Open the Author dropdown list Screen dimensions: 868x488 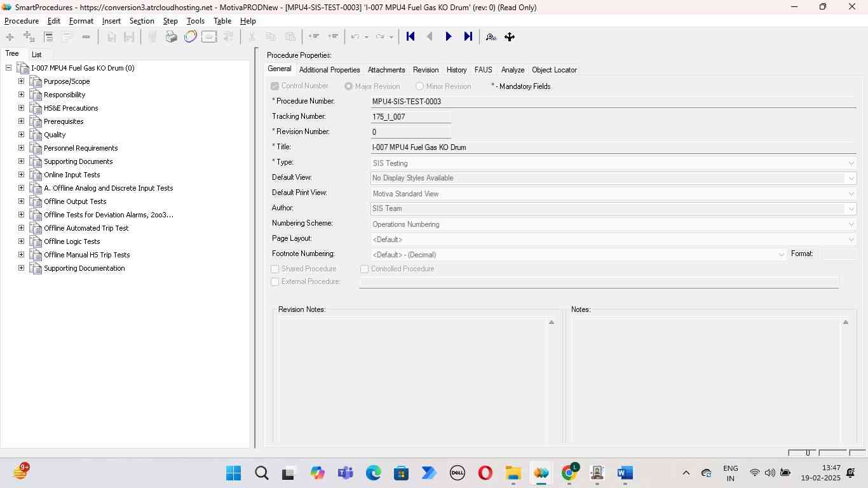click(x=851, y=209)
